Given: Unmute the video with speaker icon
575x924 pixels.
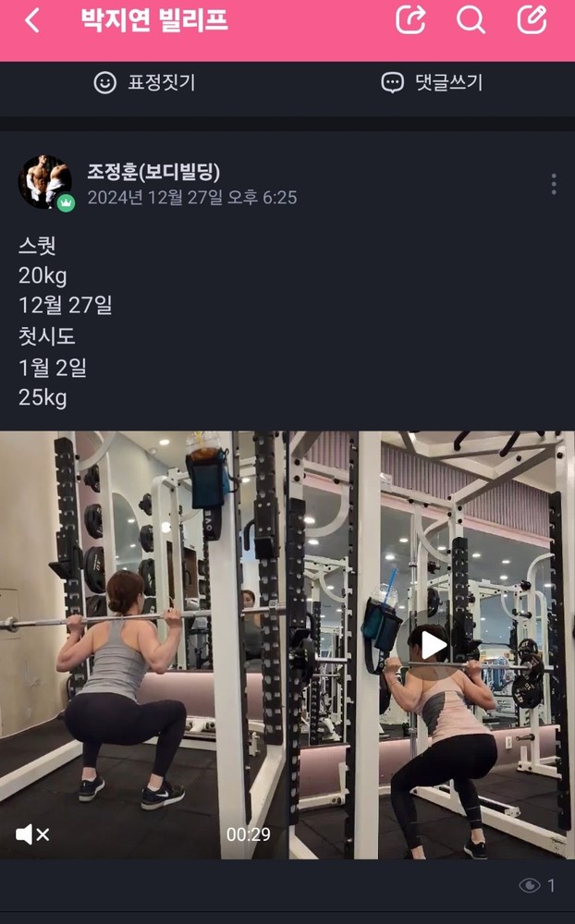Looking at the screenshot, I should point(32,834).
